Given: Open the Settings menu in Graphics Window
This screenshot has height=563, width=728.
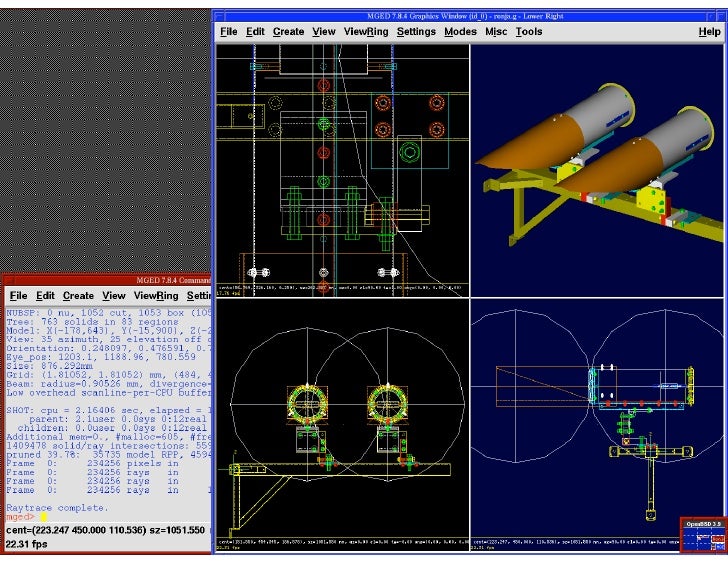Looking at the screenshot, I should pyautogui.click(x=416, y=32).
